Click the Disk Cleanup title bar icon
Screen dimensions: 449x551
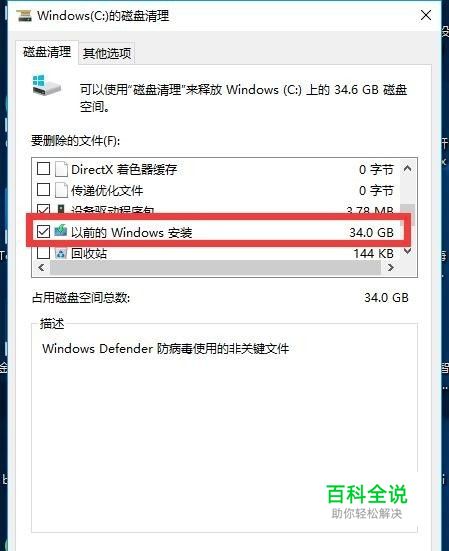(24, 15)
